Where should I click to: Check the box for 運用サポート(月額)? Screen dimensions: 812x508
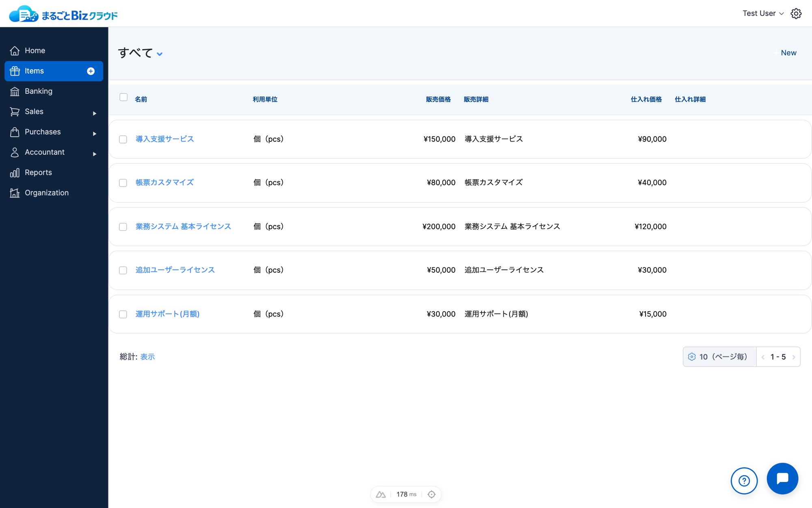click(123, 314)
